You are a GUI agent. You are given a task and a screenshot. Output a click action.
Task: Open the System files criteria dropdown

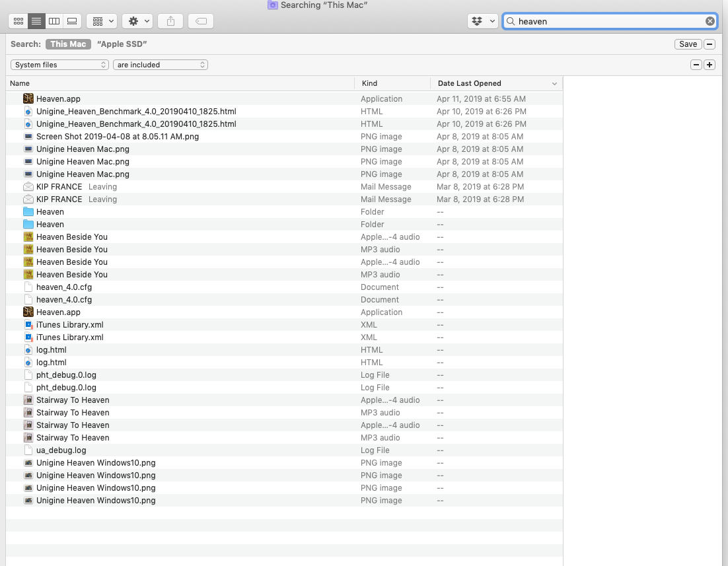[60, 65]
